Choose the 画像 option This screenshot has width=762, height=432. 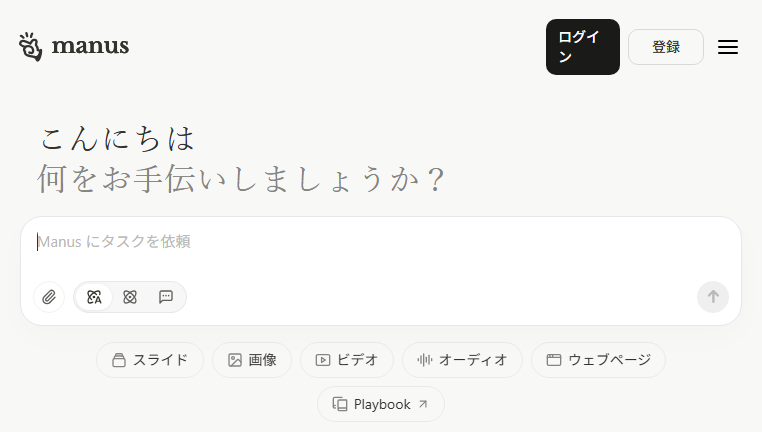[252, 360]
